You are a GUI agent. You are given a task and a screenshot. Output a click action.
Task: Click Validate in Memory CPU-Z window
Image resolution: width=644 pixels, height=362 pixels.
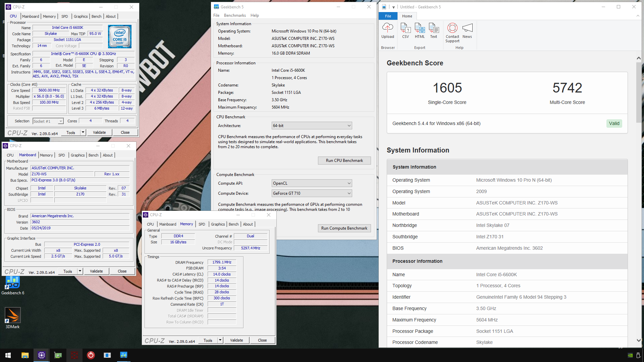236,340
